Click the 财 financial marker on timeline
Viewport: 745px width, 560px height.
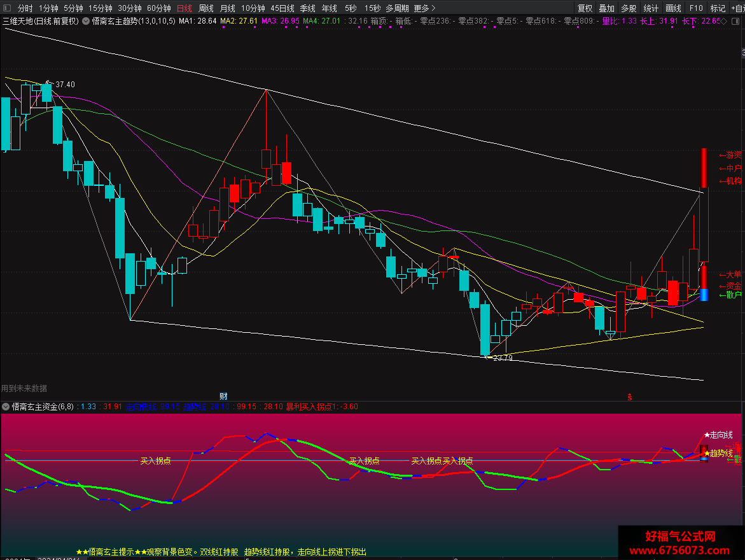223,396
